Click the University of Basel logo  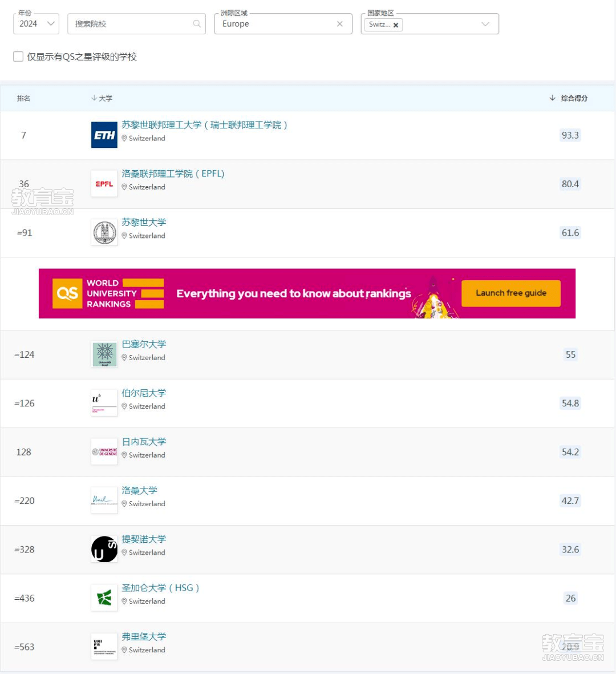tap(104, 354)
